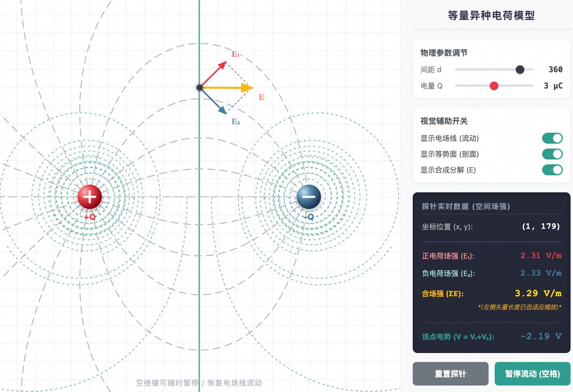
Task: Click the E₁ vector label
Action: point(236,54)
